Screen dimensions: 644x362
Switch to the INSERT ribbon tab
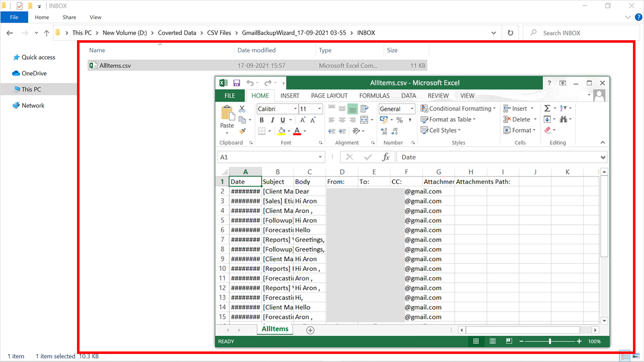pos(290,96)
